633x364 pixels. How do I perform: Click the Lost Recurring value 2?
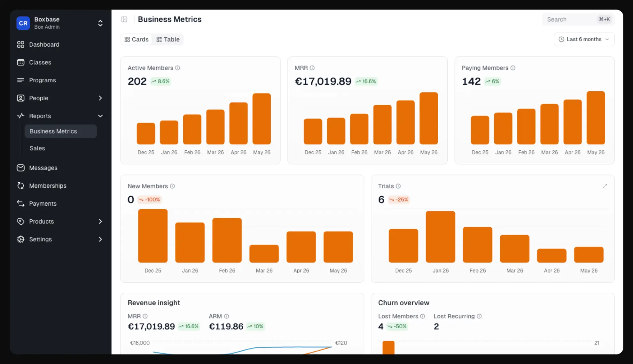coord(436,326)
